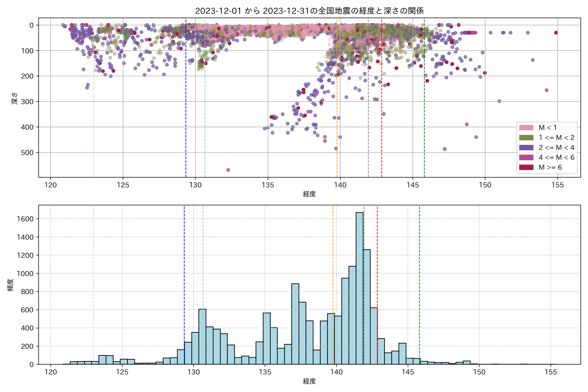588x392 pixels.
Task: Click the 頻度 y-axis label of histogram
Action: pos(10,285)
